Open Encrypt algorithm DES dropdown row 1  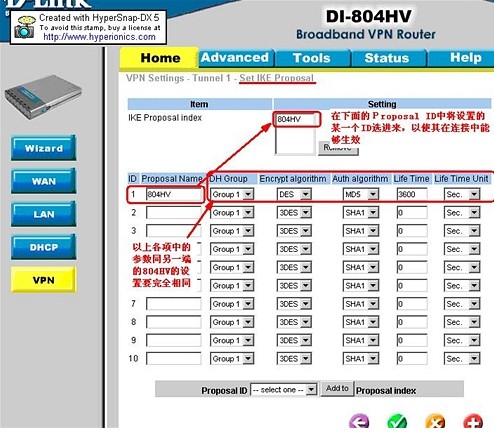pos(294,194)
